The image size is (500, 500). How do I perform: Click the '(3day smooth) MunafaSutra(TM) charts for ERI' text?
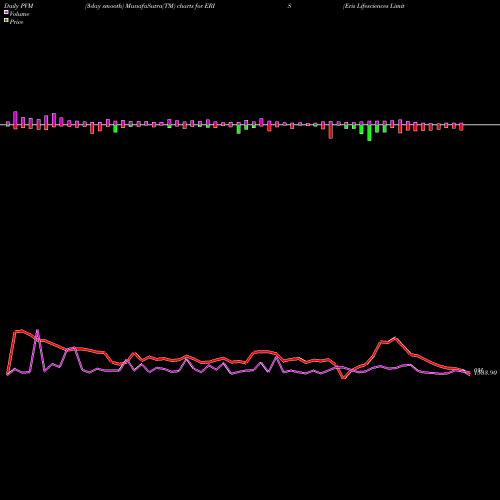tap(150, 6)
